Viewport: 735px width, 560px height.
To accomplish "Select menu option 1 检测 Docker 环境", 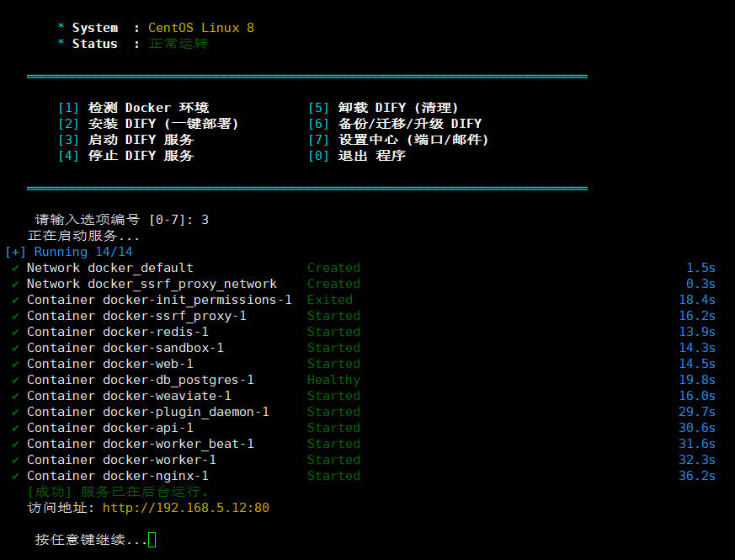I will (133, 108).
